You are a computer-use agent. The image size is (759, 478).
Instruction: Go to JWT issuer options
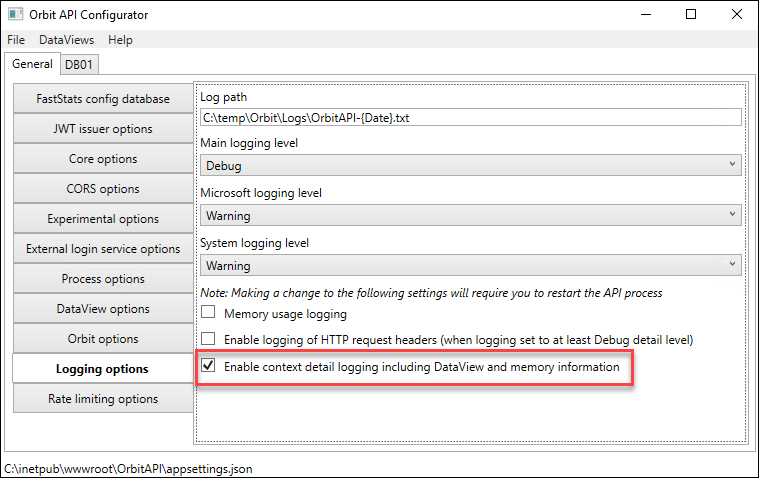(103, 129)
